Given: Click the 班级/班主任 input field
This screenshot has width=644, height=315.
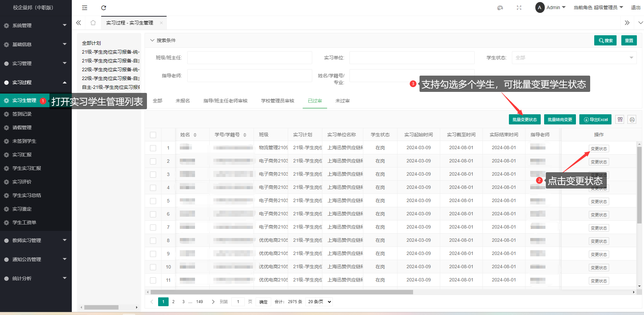Looking at the screenshot, I should [250, 58].
